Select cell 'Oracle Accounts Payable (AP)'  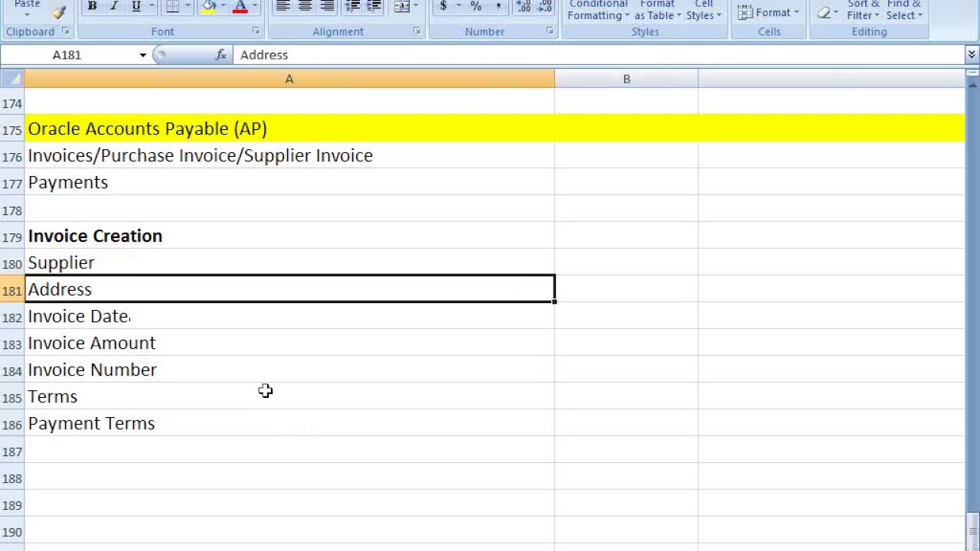click(289, 129)
